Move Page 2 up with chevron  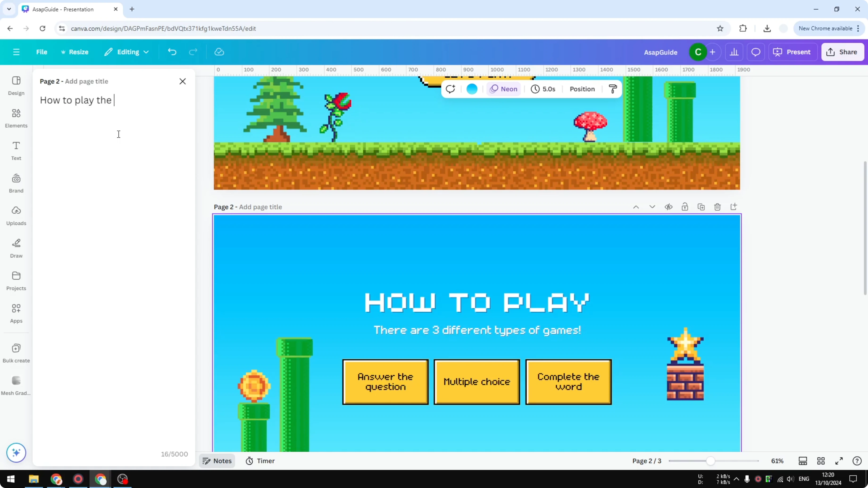click(x=636, y=207)
